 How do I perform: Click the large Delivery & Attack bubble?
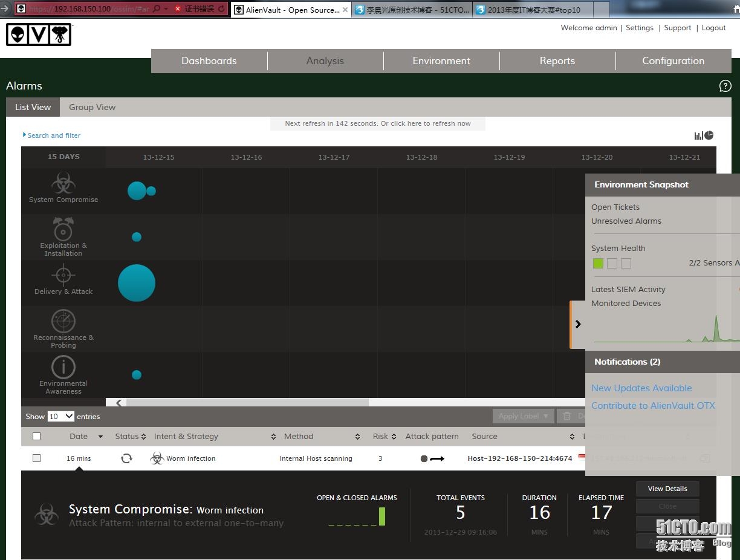[x=137, y=283]
